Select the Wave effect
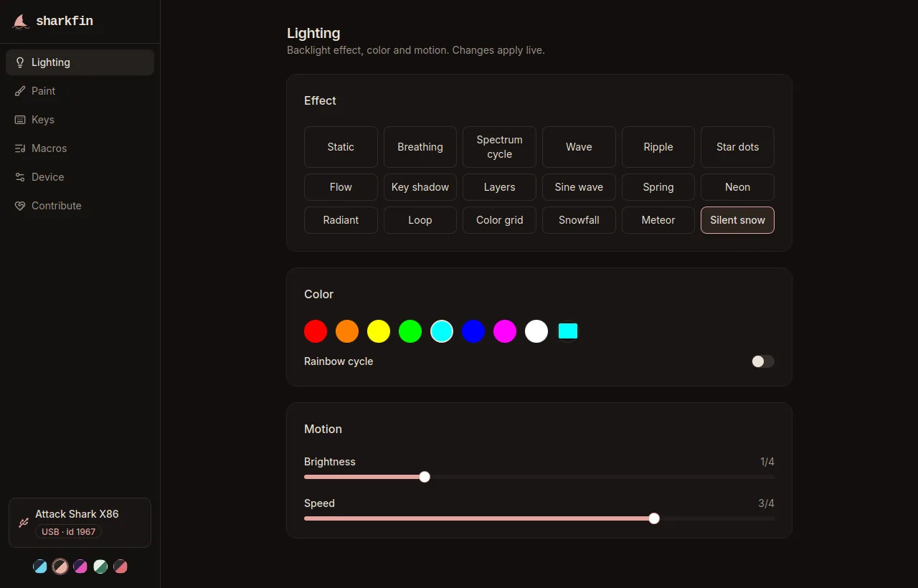The height and width of the screenshot is (588, 918). (579, 147)
